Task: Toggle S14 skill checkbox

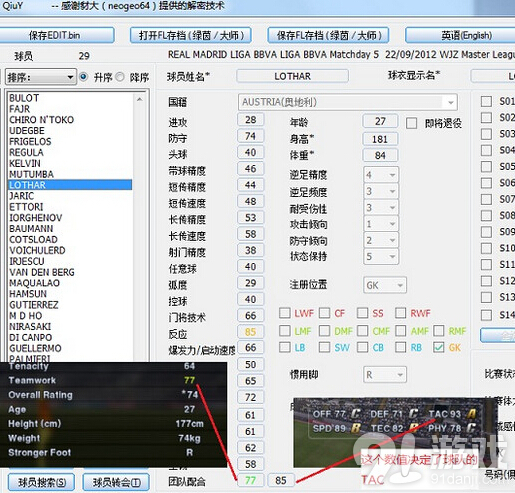Action: click(x=486, y=314)
